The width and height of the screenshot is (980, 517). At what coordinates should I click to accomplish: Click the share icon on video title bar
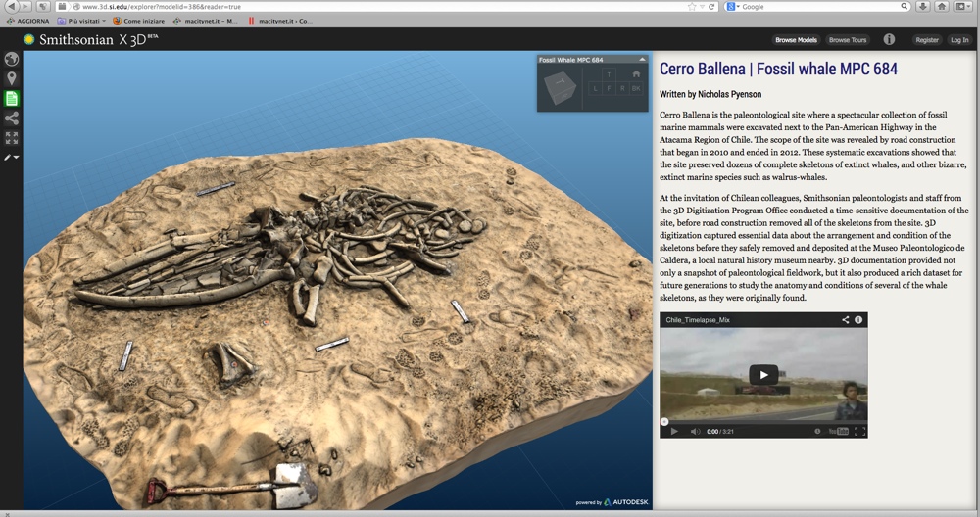[x=845, y=319]
